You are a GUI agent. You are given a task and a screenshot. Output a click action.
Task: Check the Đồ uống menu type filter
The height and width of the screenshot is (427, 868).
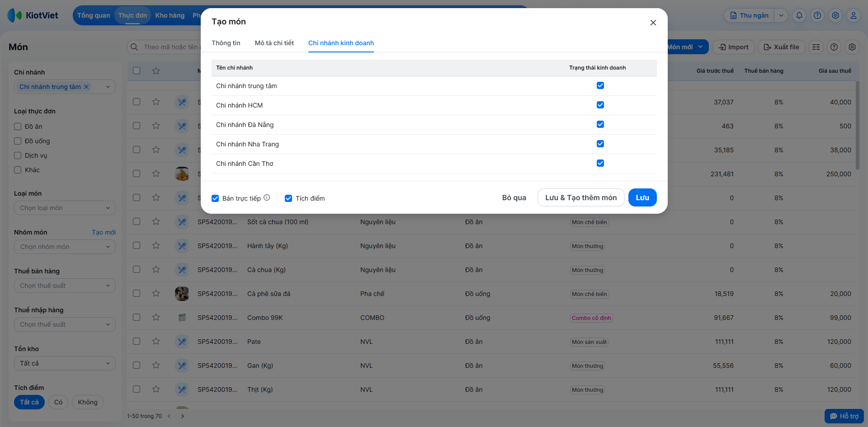(18, 141)
